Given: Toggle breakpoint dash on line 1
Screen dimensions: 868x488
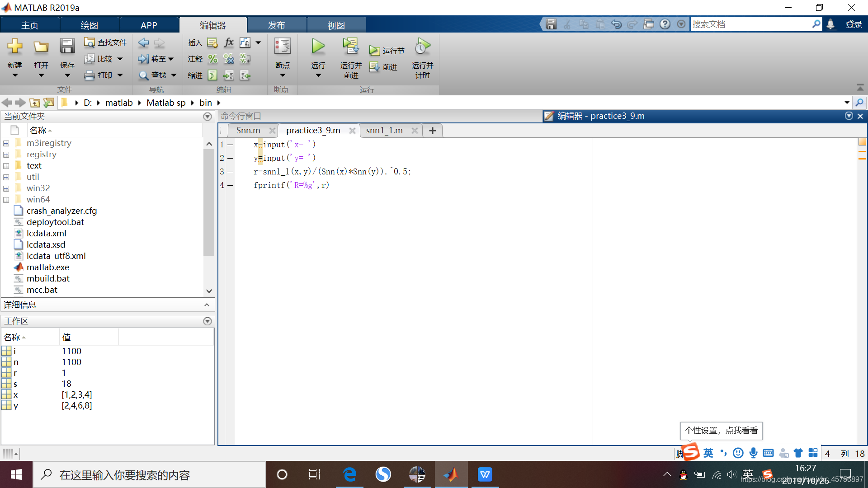Looking at the screenshot, I should (230, 145).
